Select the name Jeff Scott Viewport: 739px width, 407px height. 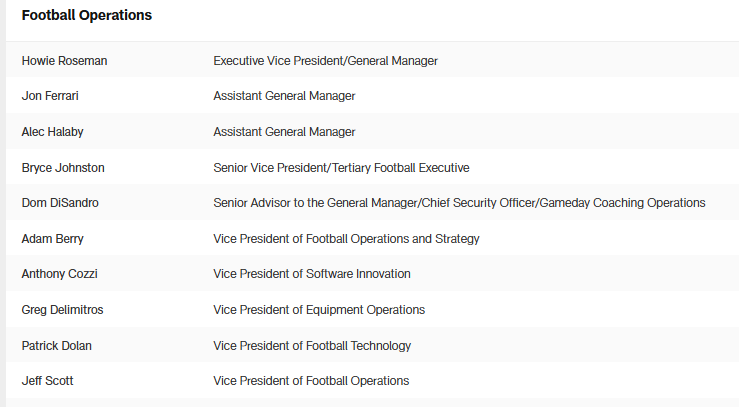tap(47, 381)
